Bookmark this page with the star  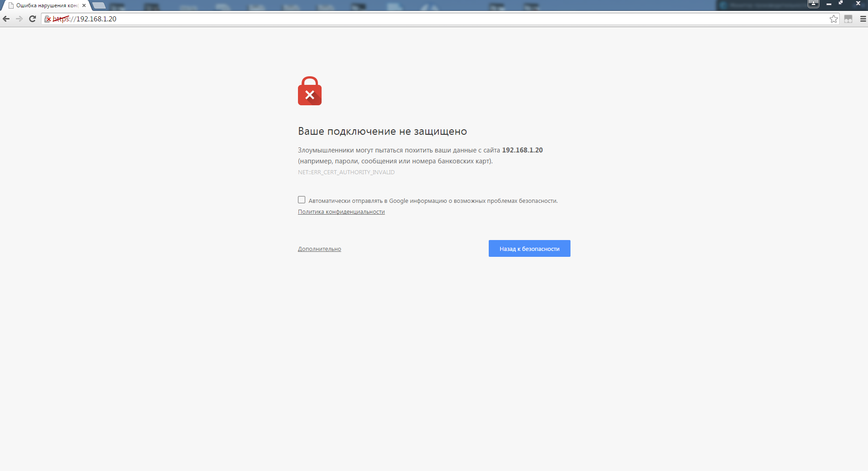pyautogui.click(x=833, y=19)
